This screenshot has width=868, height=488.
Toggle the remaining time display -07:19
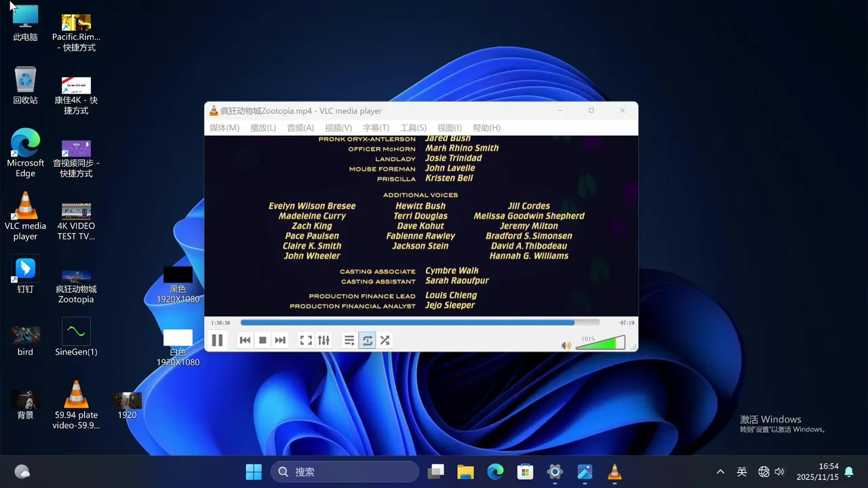[x=626, y=323]
